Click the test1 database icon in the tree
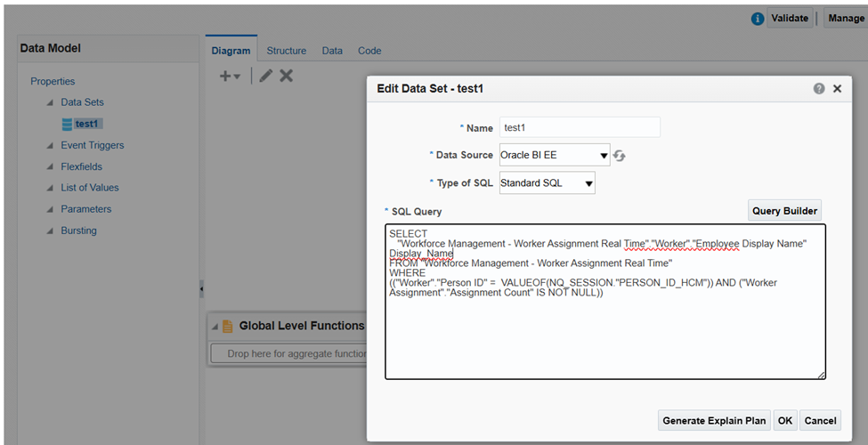 click(x=67, y=124)
